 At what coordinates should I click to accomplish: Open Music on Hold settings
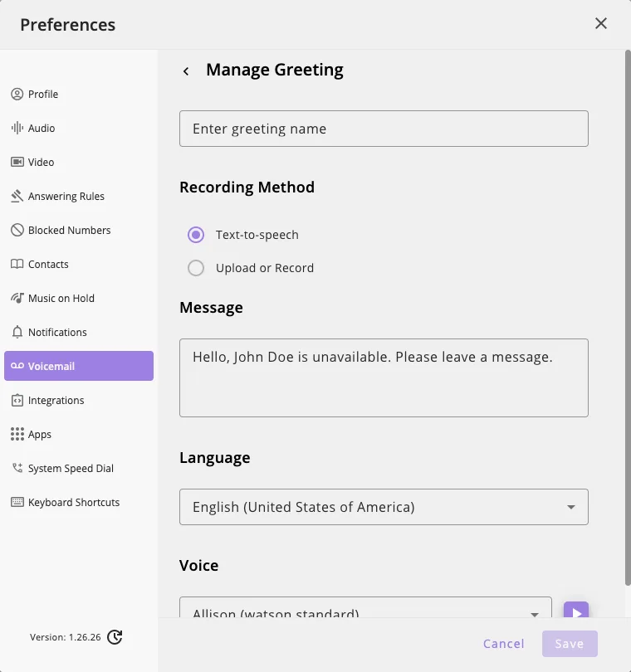tap(79, 298)
